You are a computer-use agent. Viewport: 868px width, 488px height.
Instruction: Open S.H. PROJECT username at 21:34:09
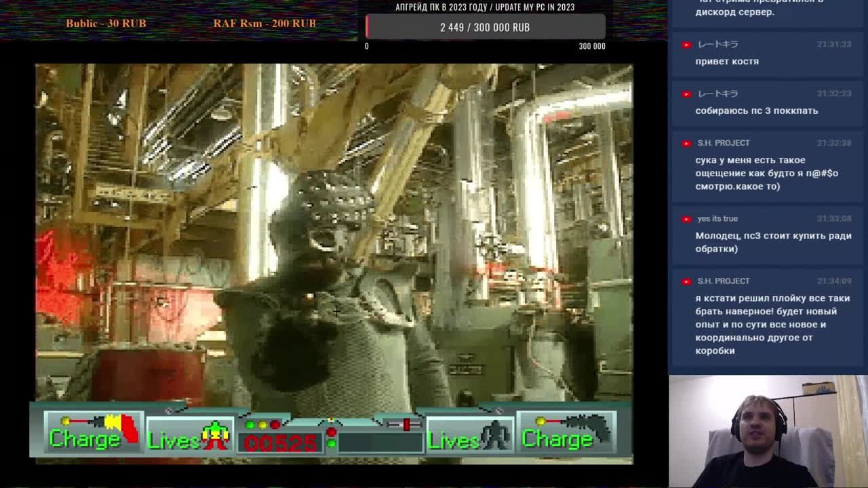click(x=723, y=281)
